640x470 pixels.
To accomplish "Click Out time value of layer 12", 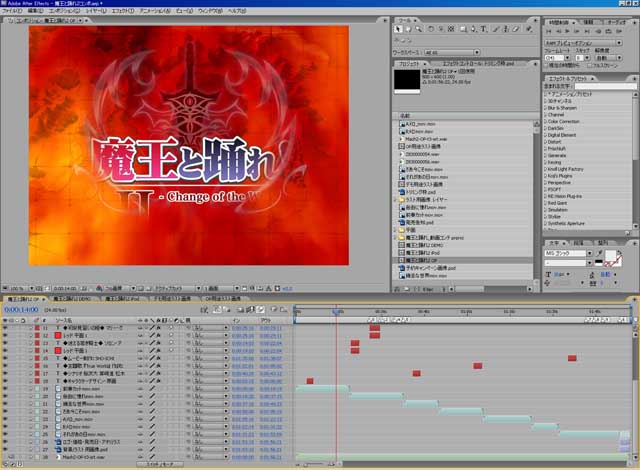I will (x=271, y=335).
